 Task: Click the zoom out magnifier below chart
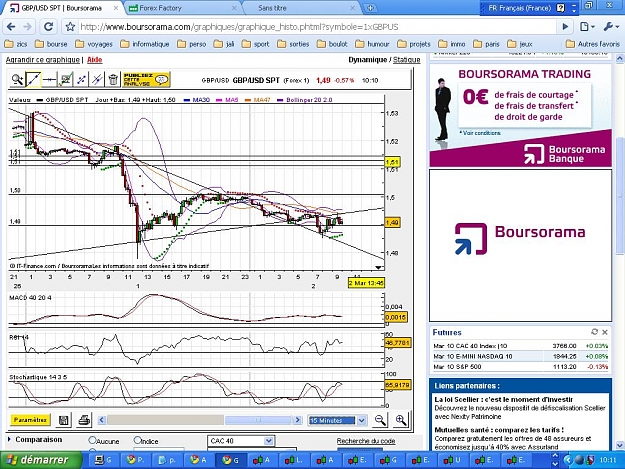click(x=380, y=420)
